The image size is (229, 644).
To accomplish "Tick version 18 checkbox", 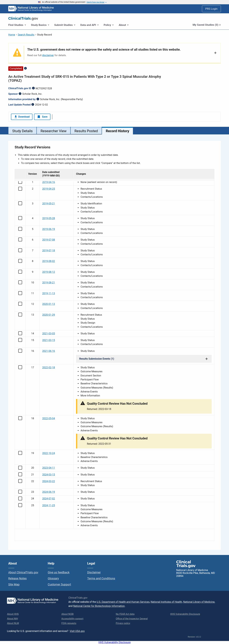I will tap(20, 418).
